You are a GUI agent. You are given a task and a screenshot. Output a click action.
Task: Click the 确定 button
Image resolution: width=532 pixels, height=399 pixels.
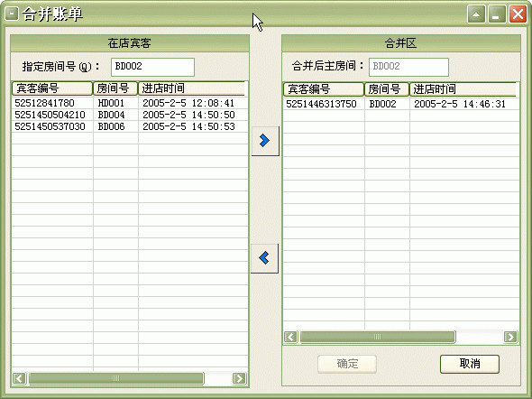click(x=347, y=364)
